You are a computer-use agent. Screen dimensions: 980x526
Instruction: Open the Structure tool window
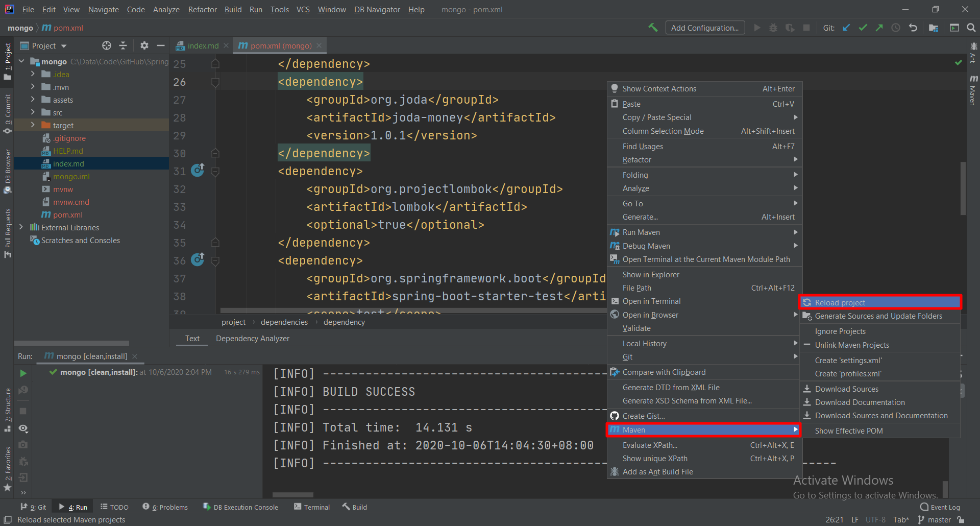[8, 410]
